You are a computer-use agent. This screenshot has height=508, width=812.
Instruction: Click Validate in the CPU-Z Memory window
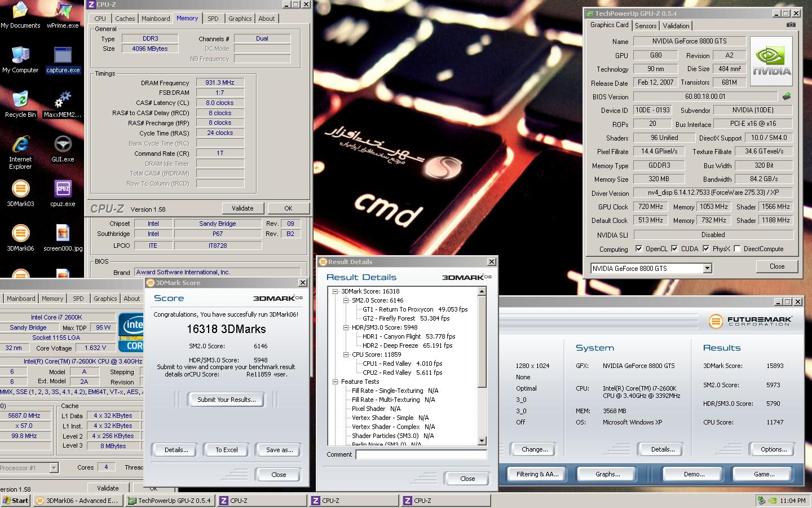point(242,208)
